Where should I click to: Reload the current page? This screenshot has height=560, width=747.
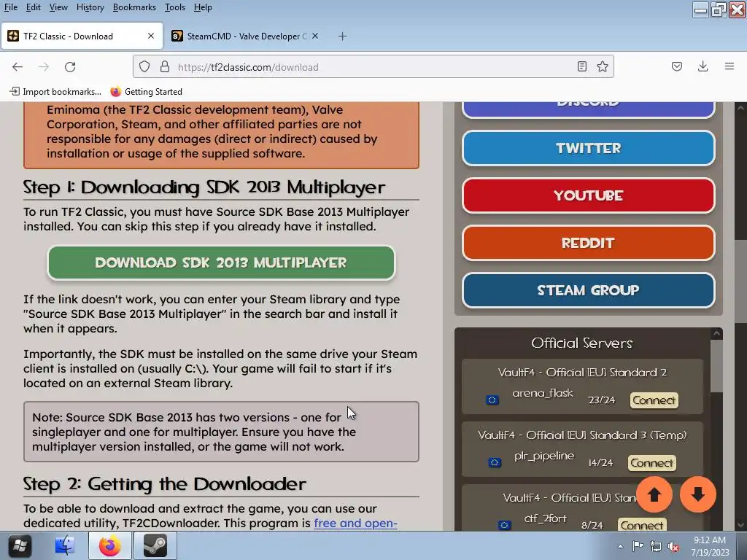(70, 66)
